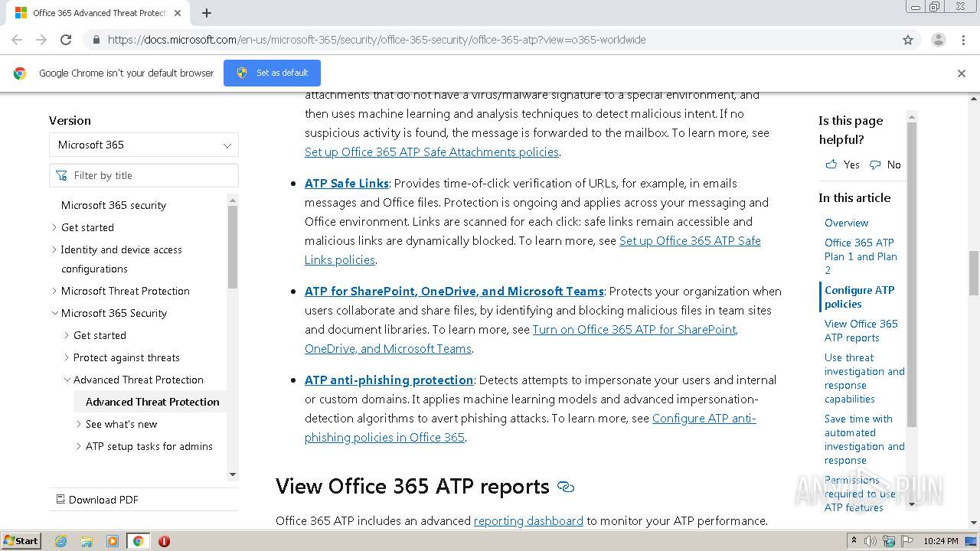Select highlighted Advanced Threat Protection item

click(x=152, y=402)
